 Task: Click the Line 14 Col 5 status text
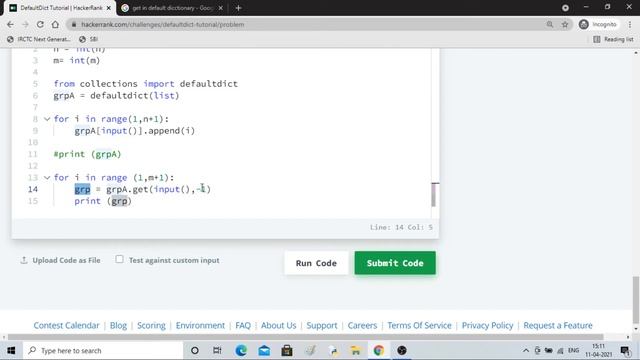tap(401, 227)
